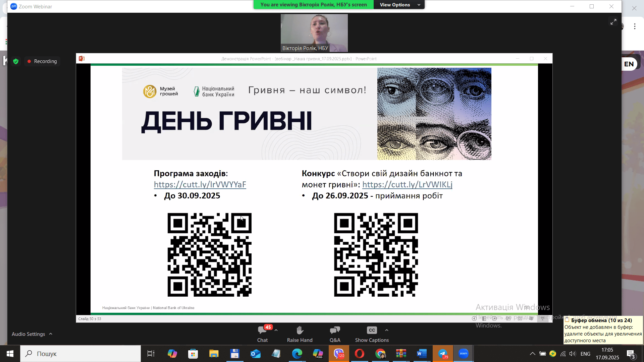Open the Zoom Chat panel
The image size is (644, 362).
(x=262, y=334)
